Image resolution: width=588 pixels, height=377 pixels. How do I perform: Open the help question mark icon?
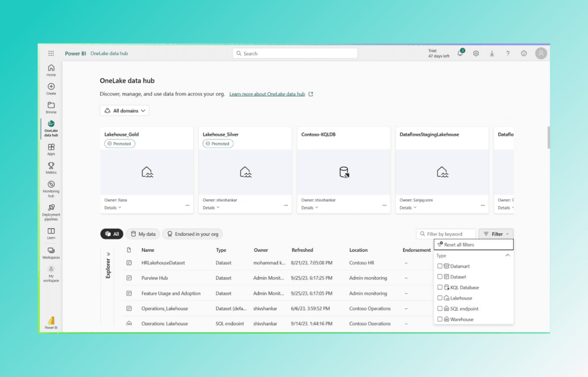tap(508, 53)
